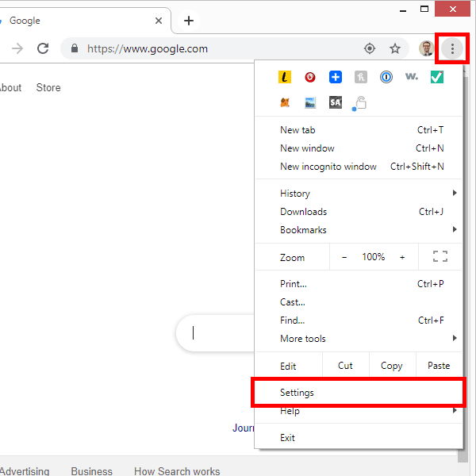476x476 pixels.
Task: Bookmark this page with the star icon
Action: tap(394, 48)
